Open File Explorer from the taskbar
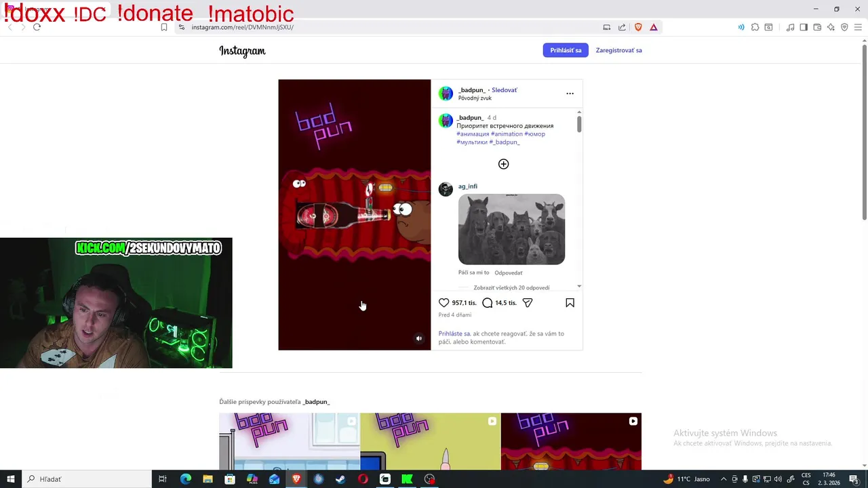This screenshot has height=488, width=868. point(208,479)
